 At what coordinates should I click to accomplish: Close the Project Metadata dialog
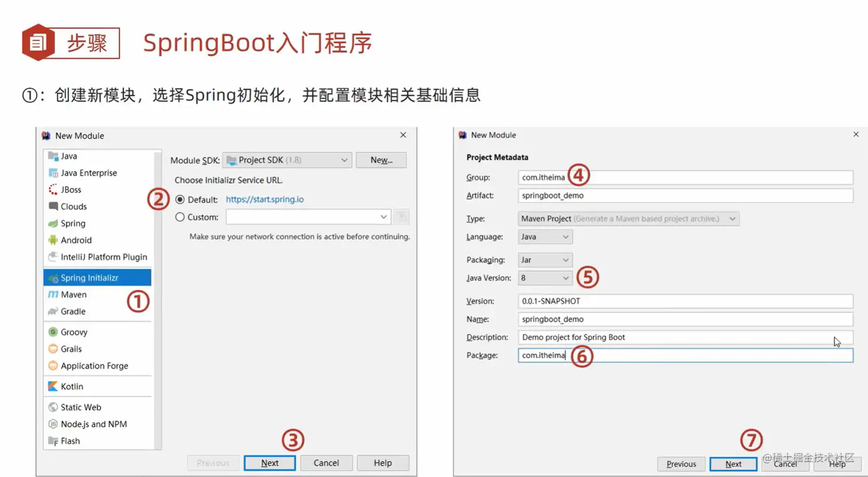point(856,134)
